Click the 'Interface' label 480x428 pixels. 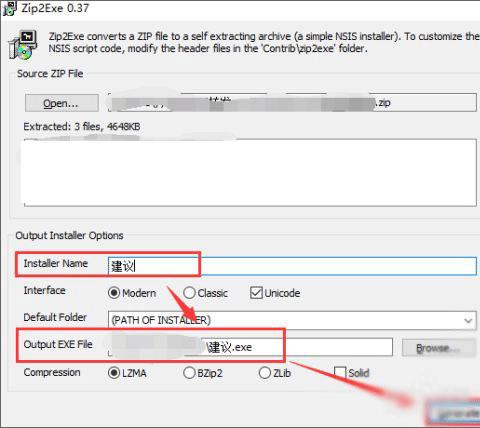[44, 290]
